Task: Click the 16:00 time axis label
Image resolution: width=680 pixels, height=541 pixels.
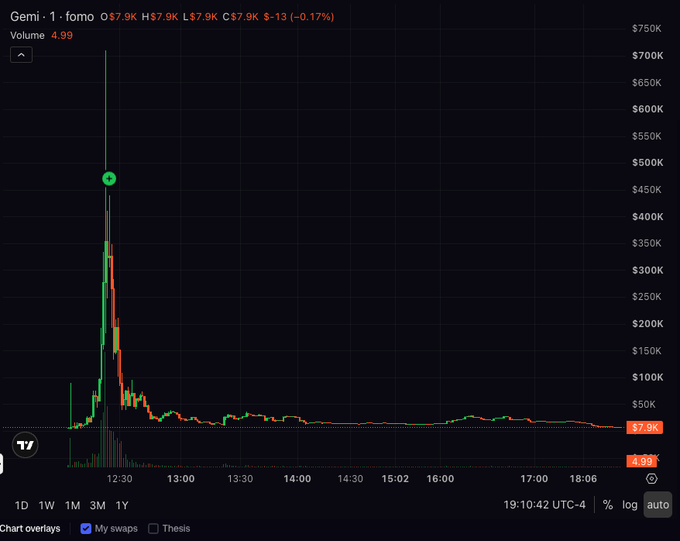Action: pos(440,479)
